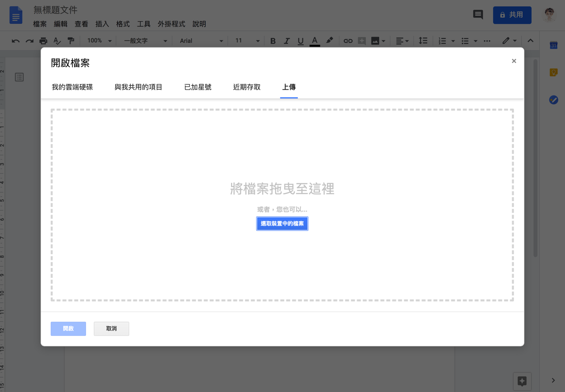565x392 pixels.
Task: Click the insert image icon
Action: (x=375, y=41)
